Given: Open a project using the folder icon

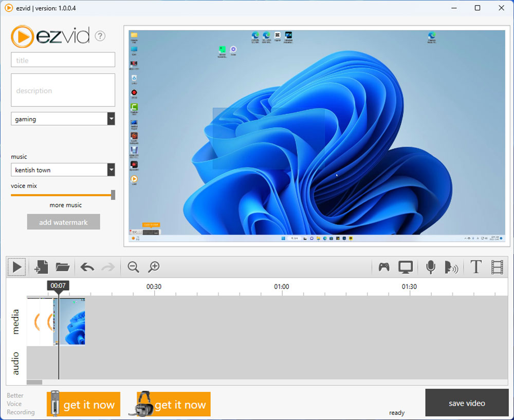Looking at the screenshot, I should click(62, 267).
